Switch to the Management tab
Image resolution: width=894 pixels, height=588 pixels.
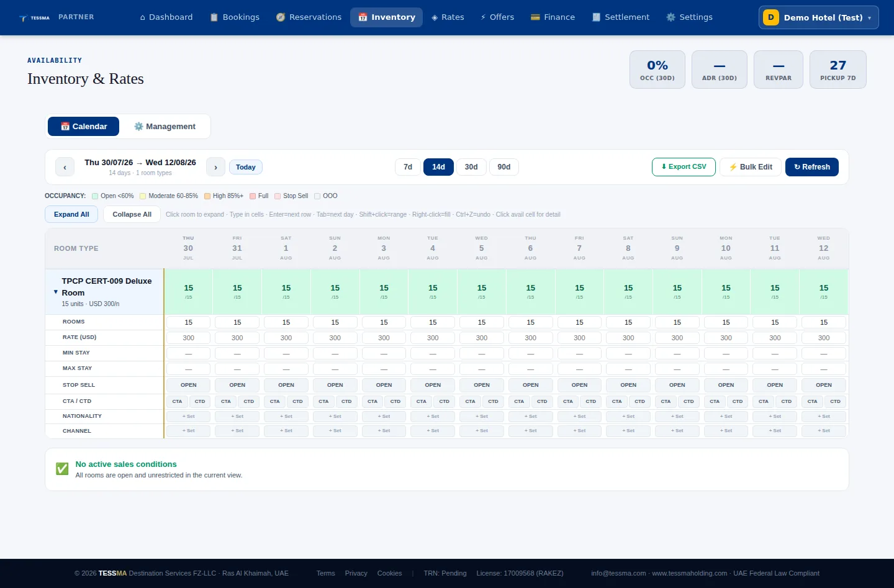[165, 126]
